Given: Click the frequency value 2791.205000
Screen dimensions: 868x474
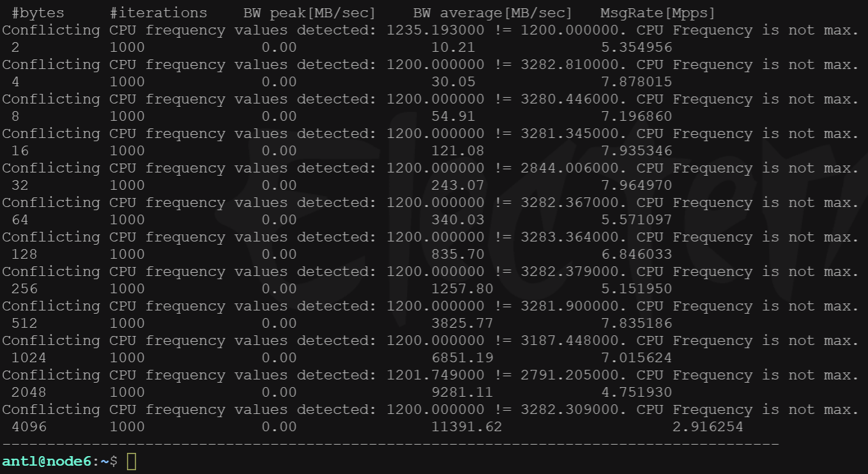Looking at the screenshot, I should tap(569, 375).
